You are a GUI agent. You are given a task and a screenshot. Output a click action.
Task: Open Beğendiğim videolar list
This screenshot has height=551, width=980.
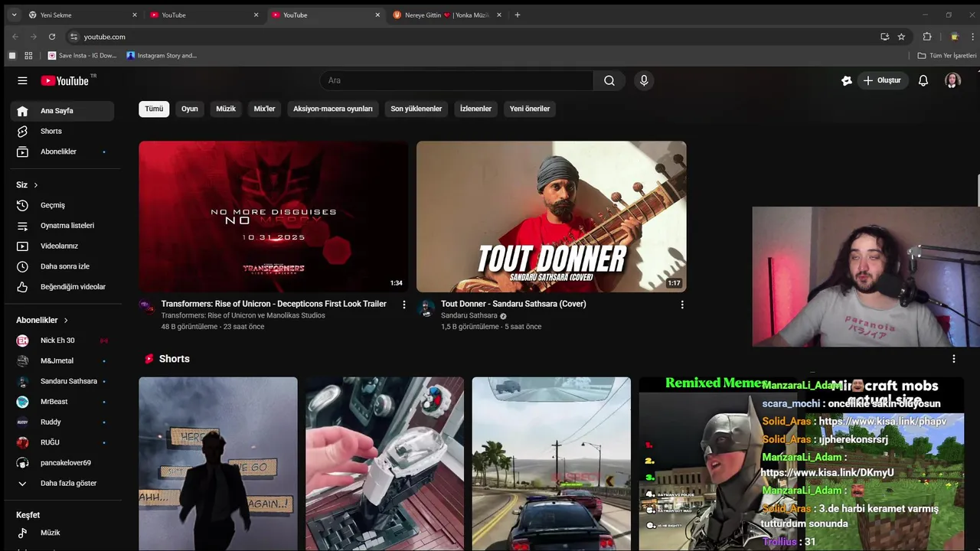pyautogui.click(x=63, y=287)
